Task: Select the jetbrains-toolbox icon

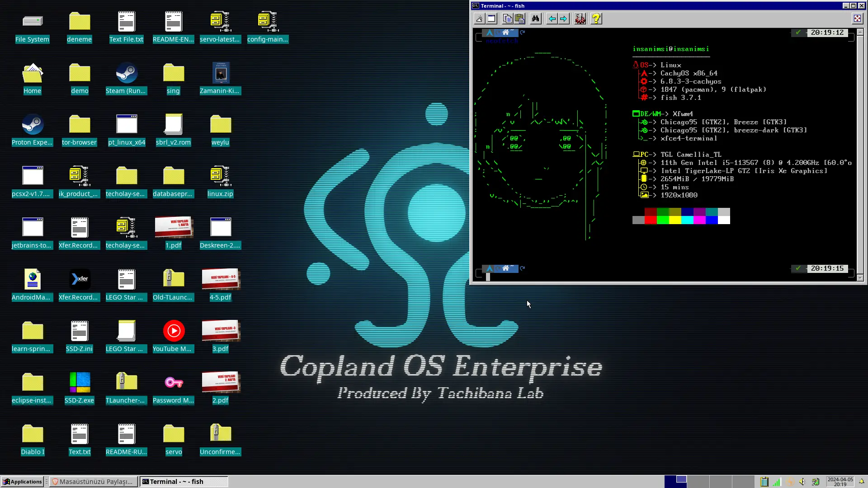Action: pyautogui.click(x=33, y=234)
